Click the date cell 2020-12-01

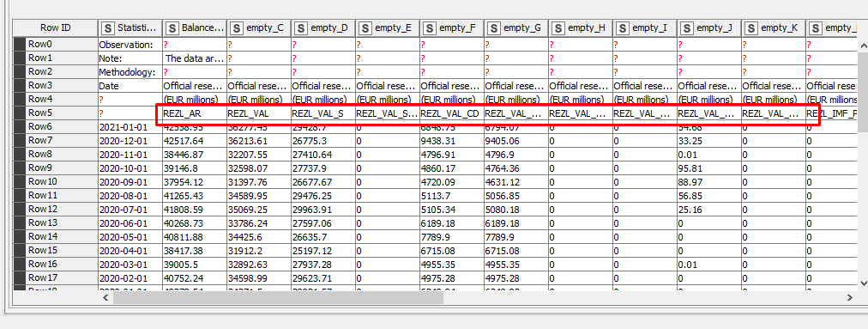coord(130,141)
